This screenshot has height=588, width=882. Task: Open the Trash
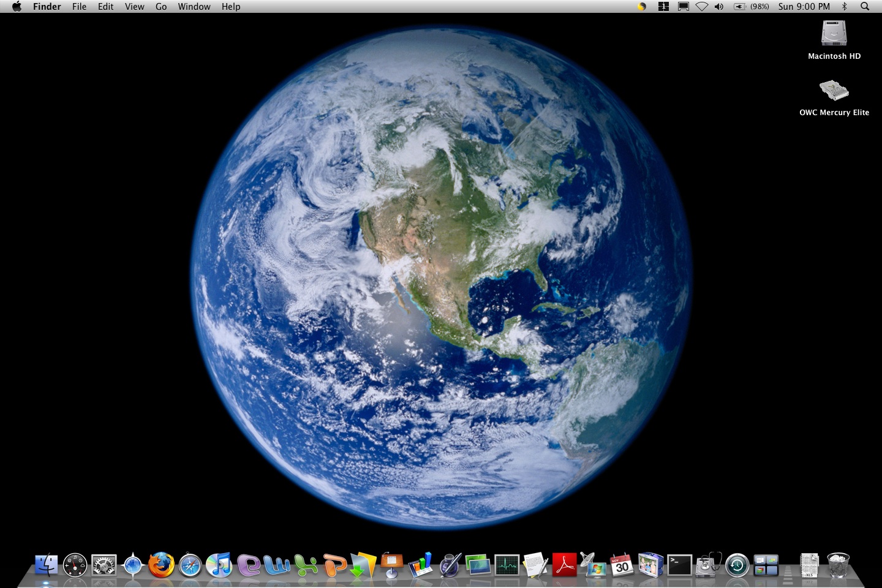point(838,565)
